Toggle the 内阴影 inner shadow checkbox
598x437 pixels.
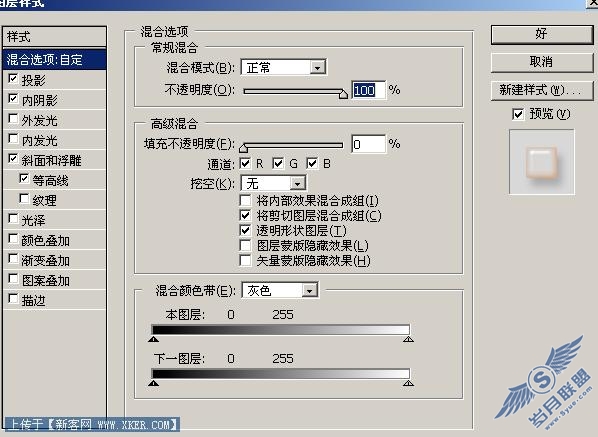click(13, 99)
